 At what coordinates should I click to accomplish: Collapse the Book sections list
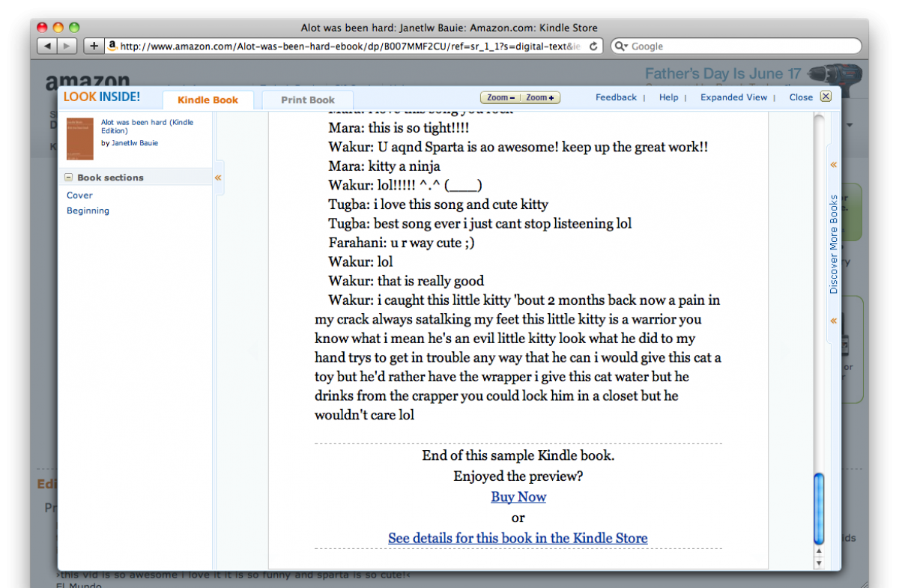[69, 178]
